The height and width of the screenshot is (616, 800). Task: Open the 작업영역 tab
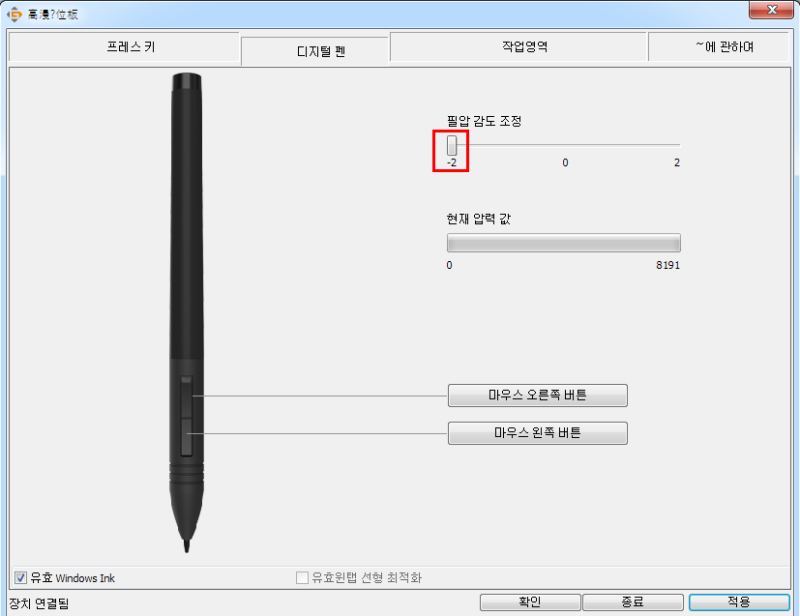click(519, 47)
